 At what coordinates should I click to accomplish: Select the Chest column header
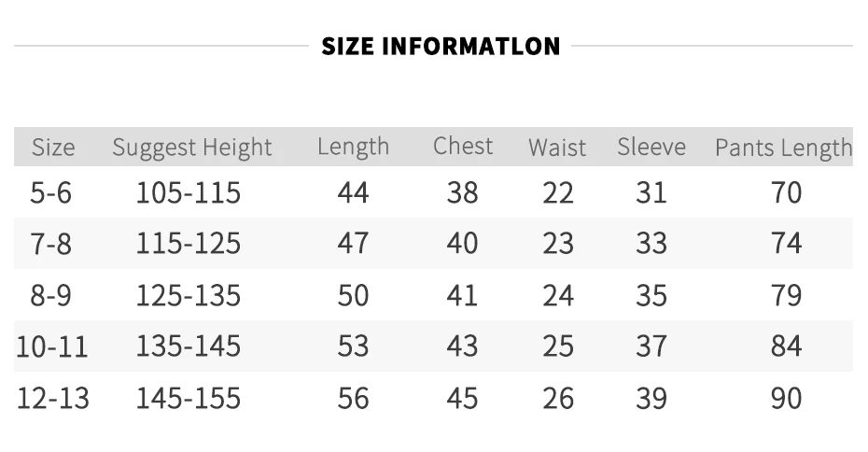(x=463, y=147)
